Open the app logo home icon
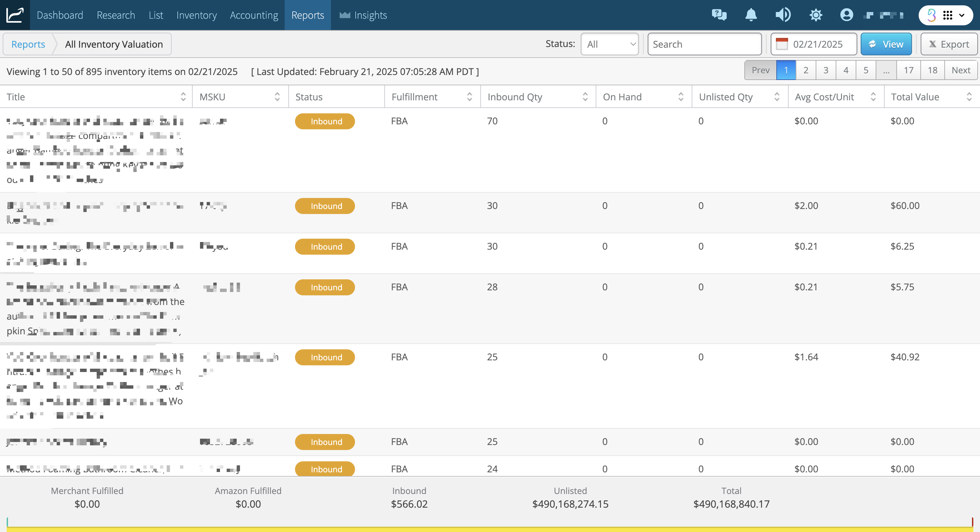 click(x=15, y=15)
